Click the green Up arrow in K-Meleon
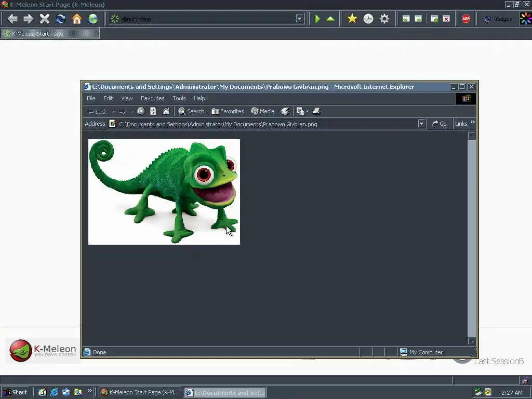Screen dimensions: 532x399 [x=330, y=19]
